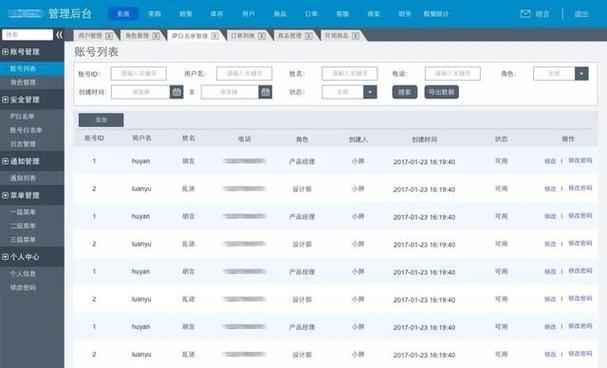
Task: Open the start date calendar picker
Action: (177, 92)
